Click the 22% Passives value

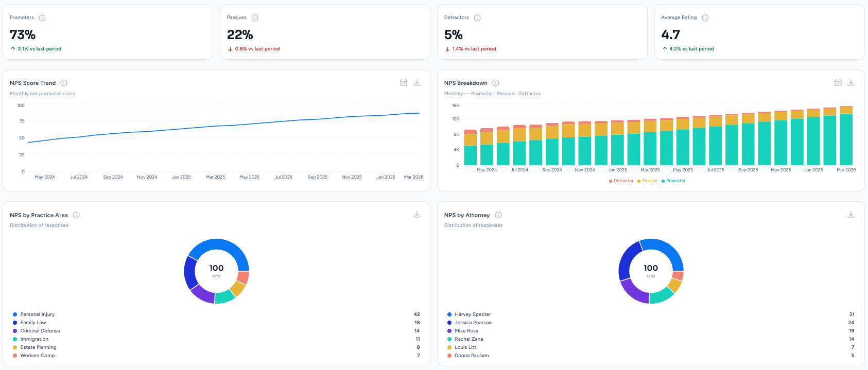(240, 35)
